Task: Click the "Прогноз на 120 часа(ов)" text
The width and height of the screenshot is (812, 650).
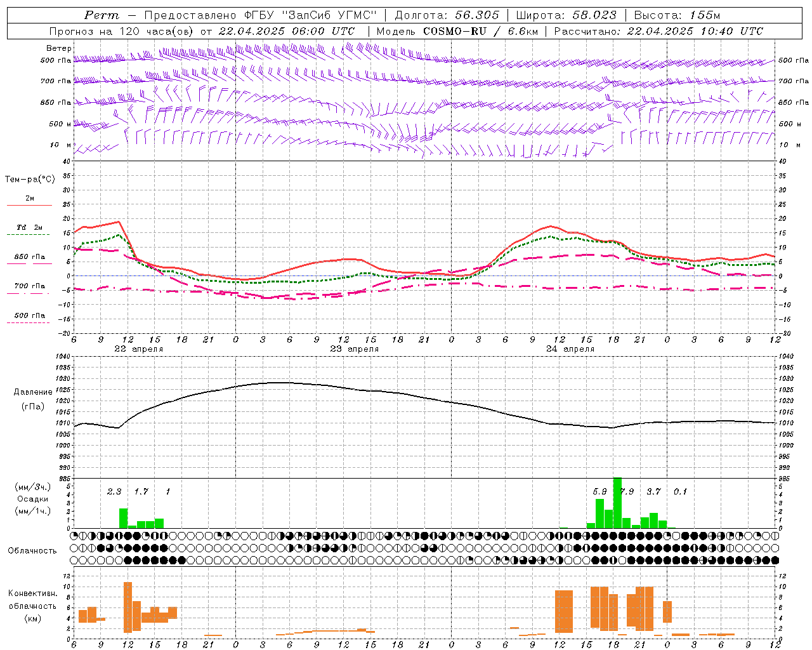Action: (122, 31)
